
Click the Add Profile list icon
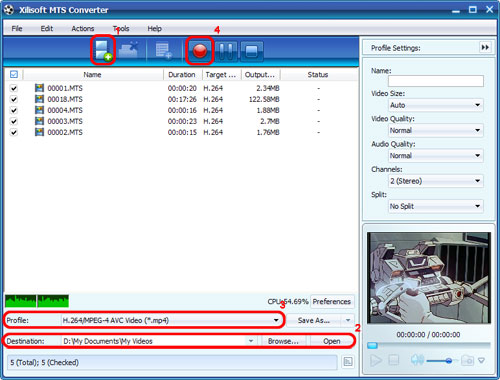(x=164, y=51)
